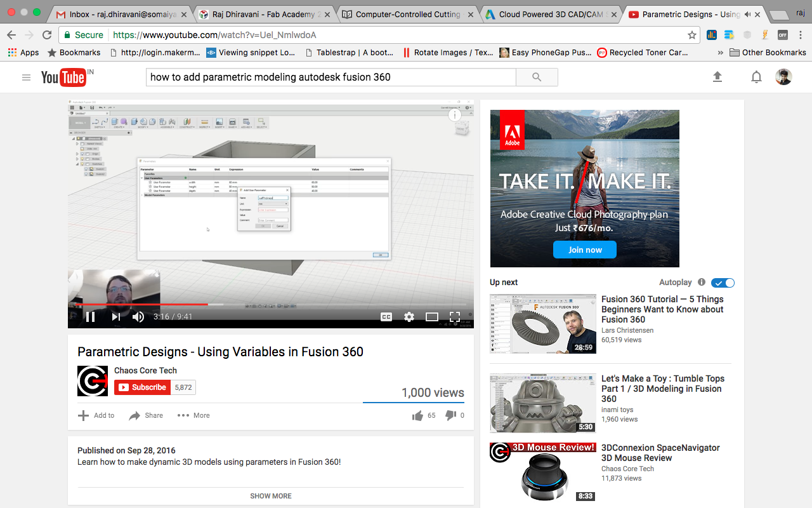Open Easy PhoneGap Push bookmark
This screenshot has width=812, height=508.
[x=546, y=53]
